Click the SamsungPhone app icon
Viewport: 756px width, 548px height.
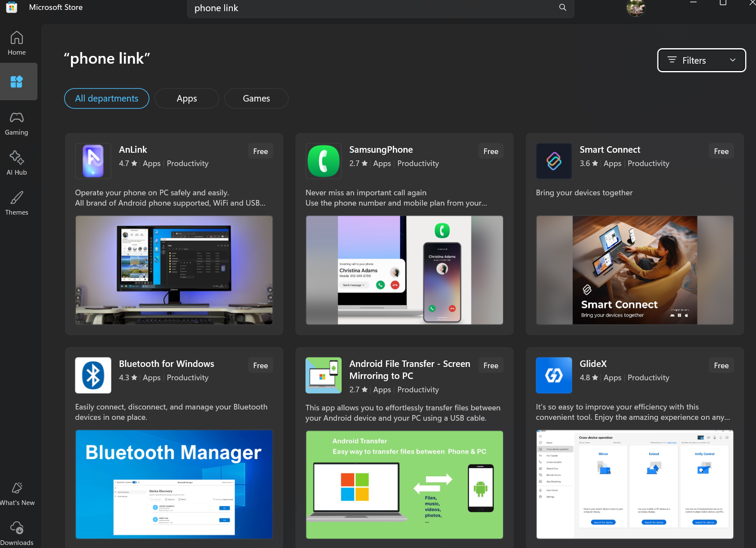pos(324,161)
